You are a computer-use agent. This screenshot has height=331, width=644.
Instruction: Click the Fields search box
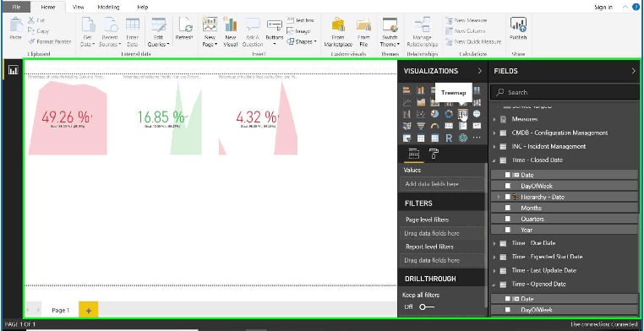click(x=565, y=92)
